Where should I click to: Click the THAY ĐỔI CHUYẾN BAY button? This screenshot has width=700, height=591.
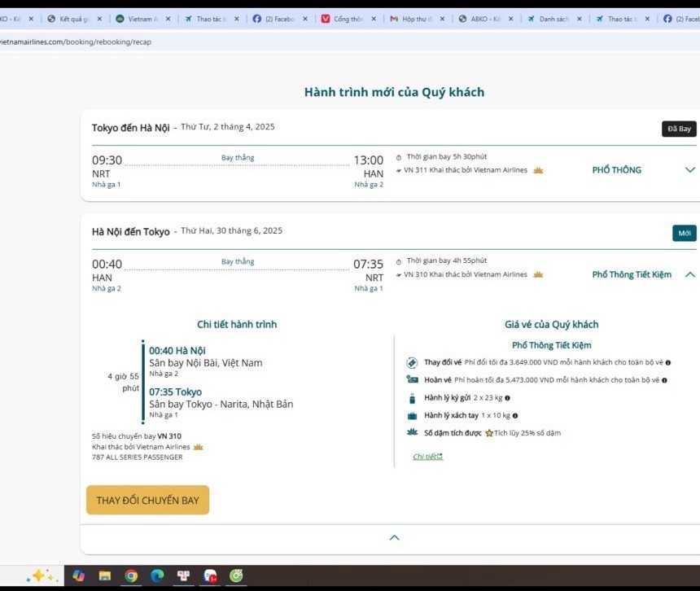pyautogui.click(x=147, y=500)
